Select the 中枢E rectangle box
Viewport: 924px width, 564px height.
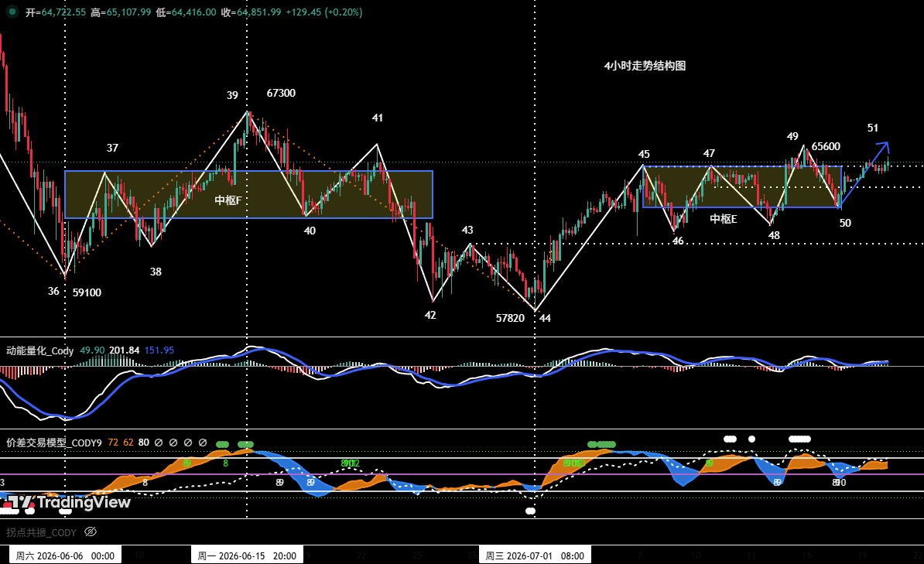coord(742,186)
